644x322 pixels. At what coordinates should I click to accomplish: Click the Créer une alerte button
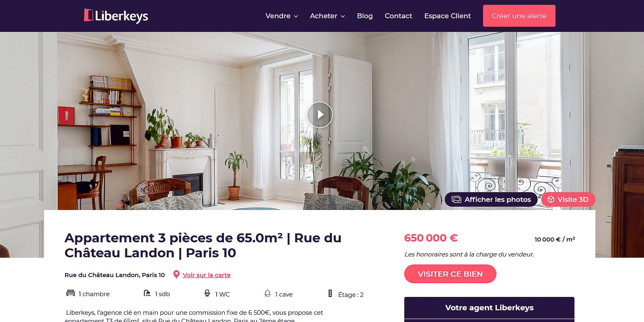click(x=519, y=16)
